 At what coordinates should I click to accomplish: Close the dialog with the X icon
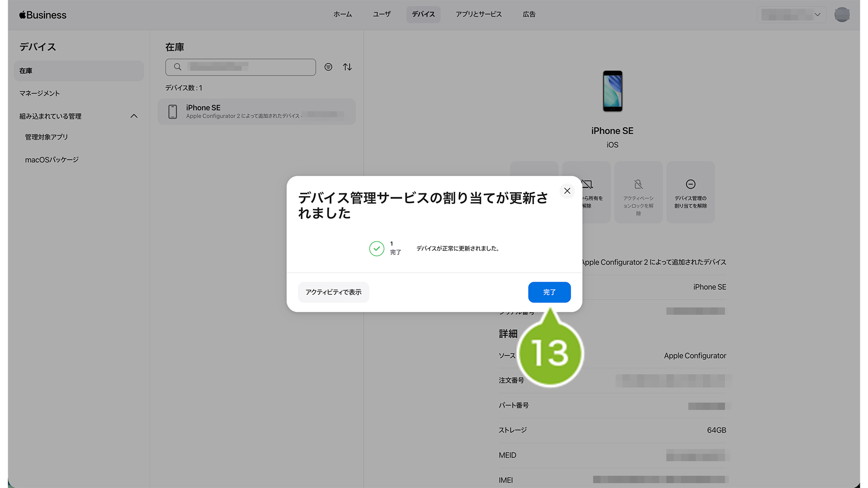pyautogui.click(x=567, y=191)
